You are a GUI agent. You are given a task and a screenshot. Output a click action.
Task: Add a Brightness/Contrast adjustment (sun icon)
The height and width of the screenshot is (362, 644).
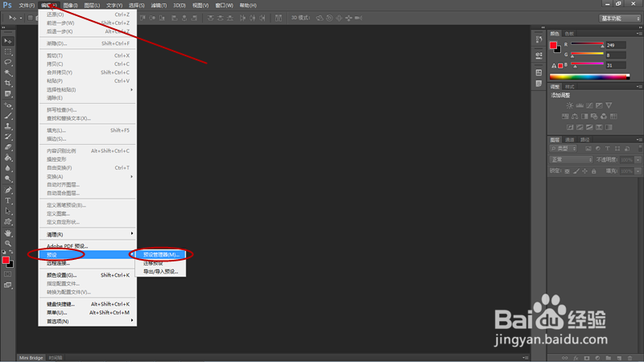click(x=570, y=105)
